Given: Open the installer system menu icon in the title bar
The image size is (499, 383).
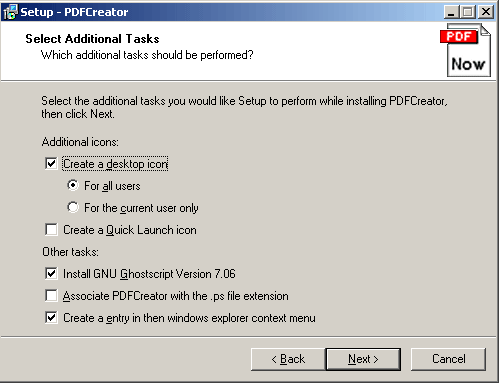Looking at the screenshot, I should tap(10, 12).
